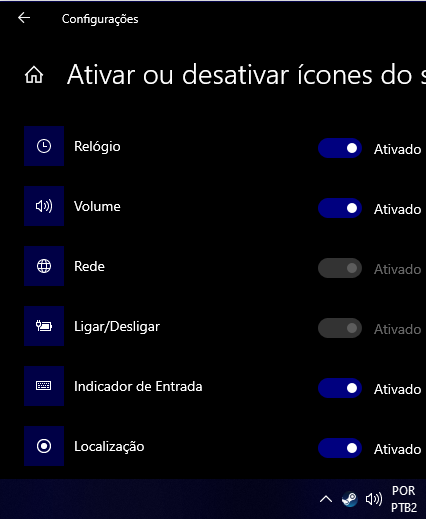Click the Localização target icon tile
426x519 pixels.
(x=44, y=446)
